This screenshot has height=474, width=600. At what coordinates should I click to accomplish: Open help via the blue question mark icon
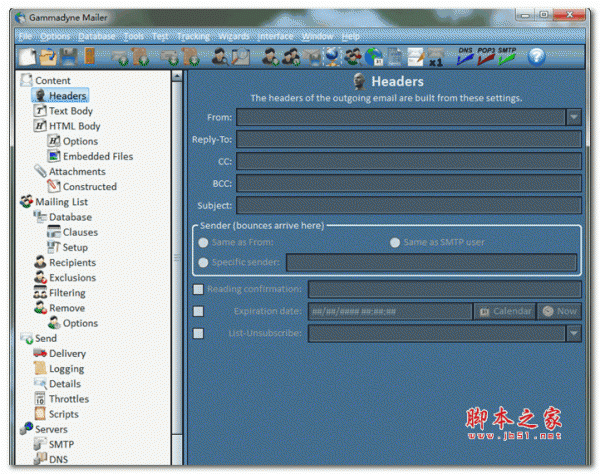click(537, 57)
